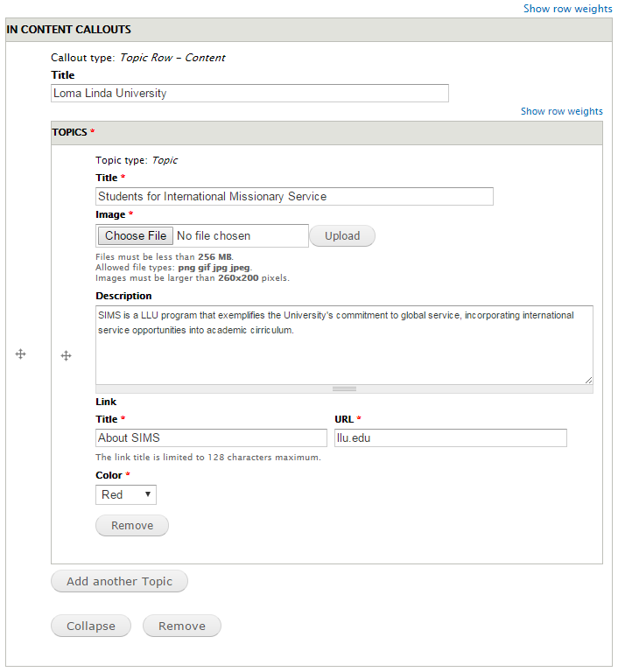Click the IN CONTENT CALLOUTS header

click(x=309, y=30)
